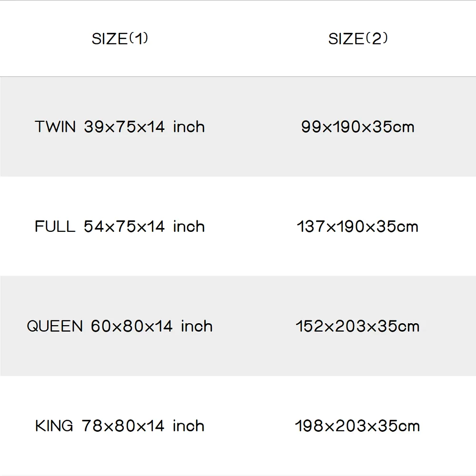Click the divider line below the headers
This screenshot has height=476, width=476.
click(x=238, y=77)
